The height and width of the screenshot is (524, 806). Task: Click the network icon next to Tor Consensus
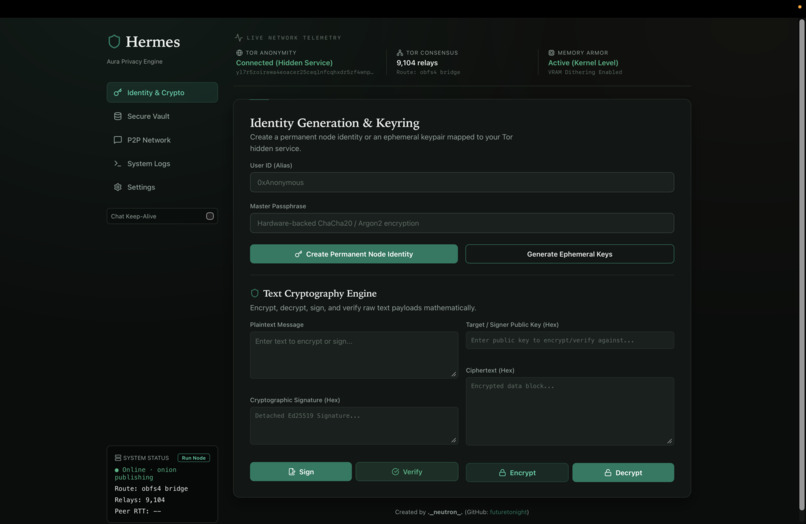(400, 52)
